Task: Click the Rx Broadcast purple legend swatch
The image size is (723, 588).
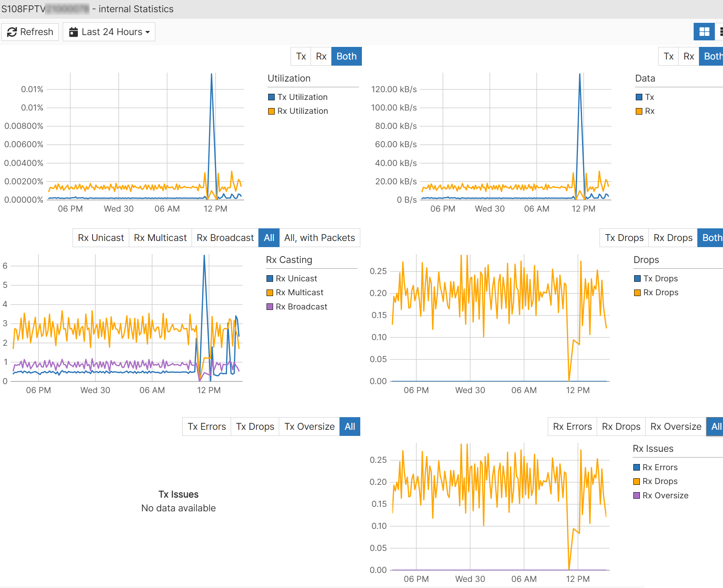Action: point(270,307)
